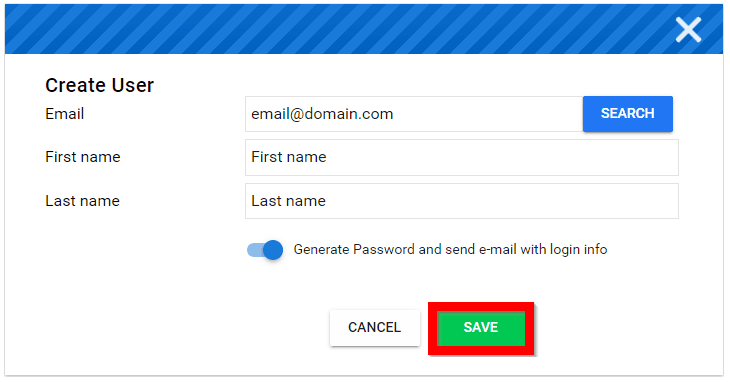Viewport: 730px width, 382px height.
Task: Close the Create User dialog with the X
Action: [x=688, y=30]
